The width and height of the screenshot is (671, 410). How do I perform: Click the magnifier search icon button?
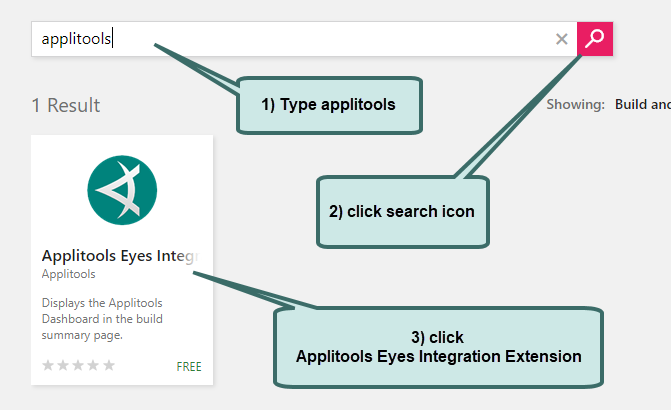595,39
